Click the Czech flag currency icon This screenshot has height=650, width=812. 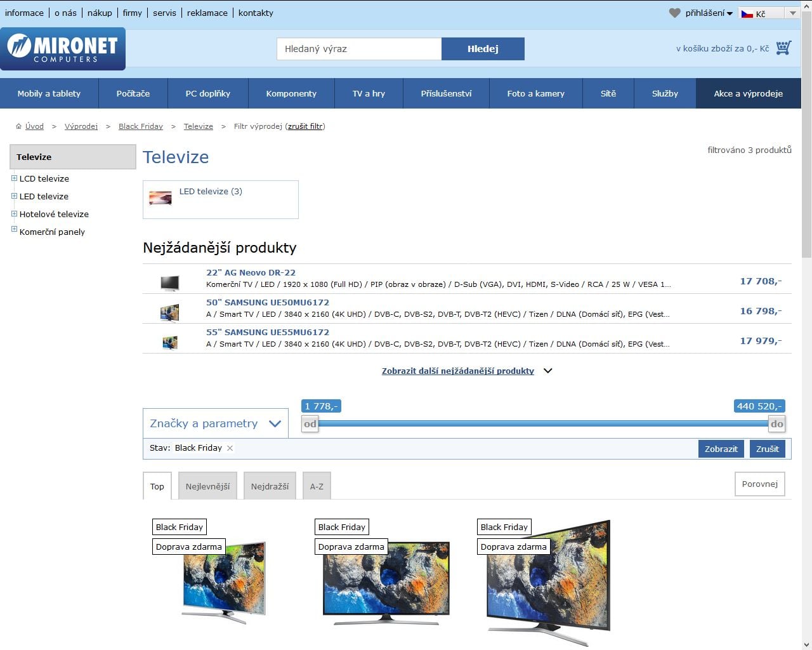pyautogui.click(x=747, y=13)
